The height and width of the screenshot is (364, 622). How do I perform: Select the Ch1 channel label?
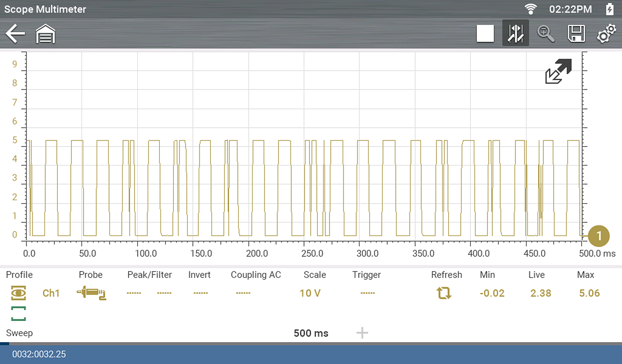(51, 293)
